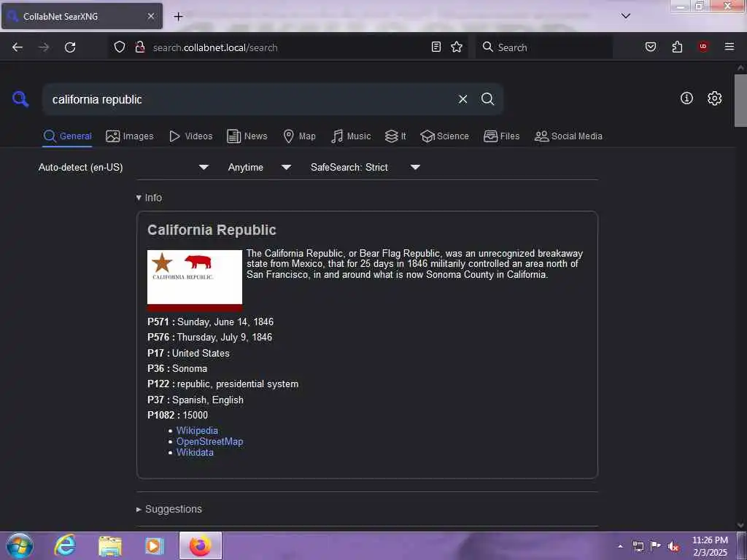Click the scrollbar down arrow
This screenshot has height=560, width=747.
click(x=740, y=525)
